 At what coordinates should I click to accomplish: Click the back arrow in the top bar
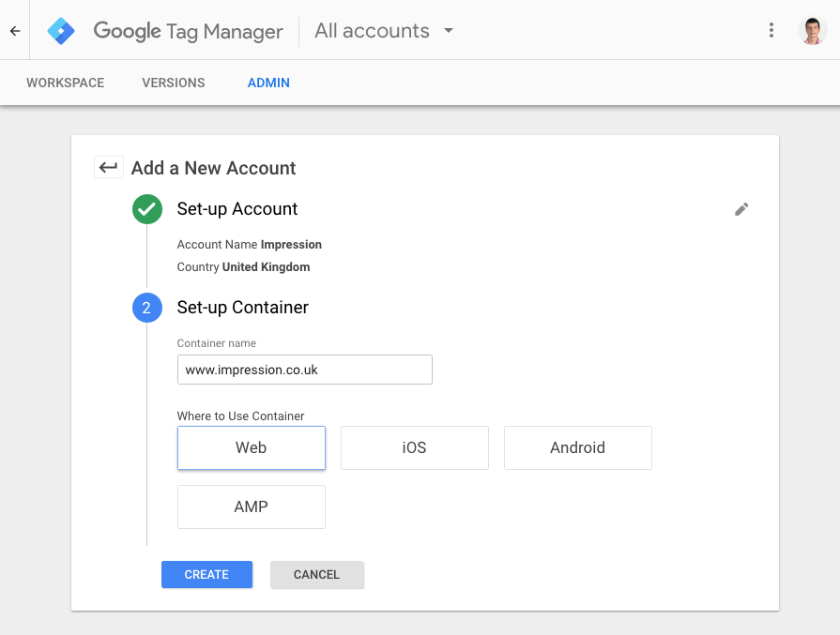[x=15, y=31]
